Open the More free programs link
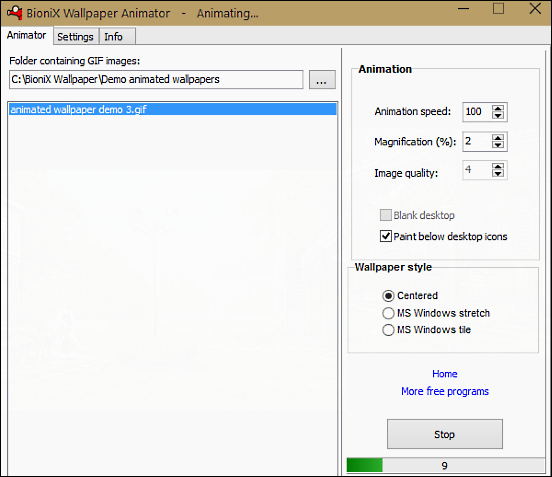 (x=445, y=391)
